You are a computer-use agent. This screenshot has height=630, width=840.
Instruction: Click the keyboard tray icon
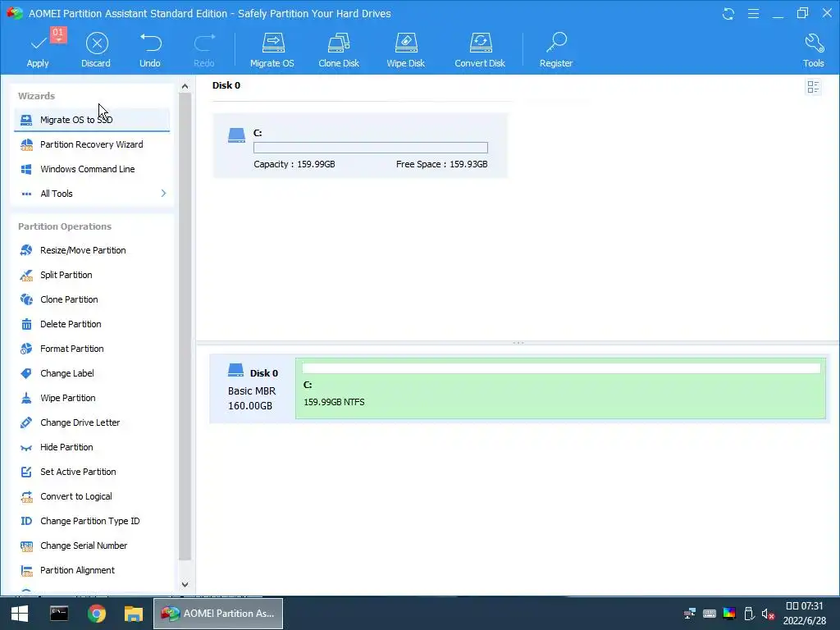(x=710, y=614)
